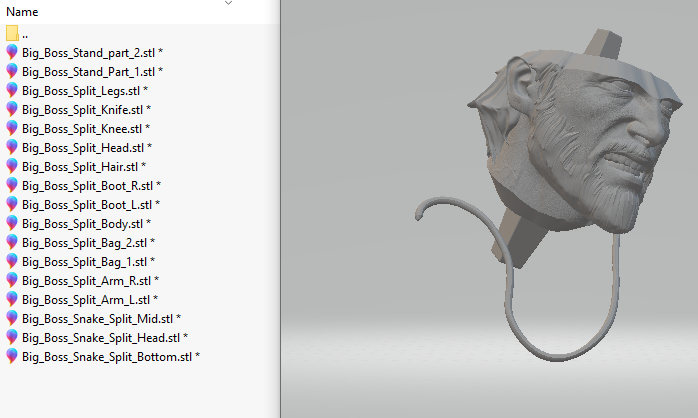The height and width of the screenshot is (418, 698).
Task: Select file Big_Boss_Snake_Split_Head.stl
Action: pos(105,338)
